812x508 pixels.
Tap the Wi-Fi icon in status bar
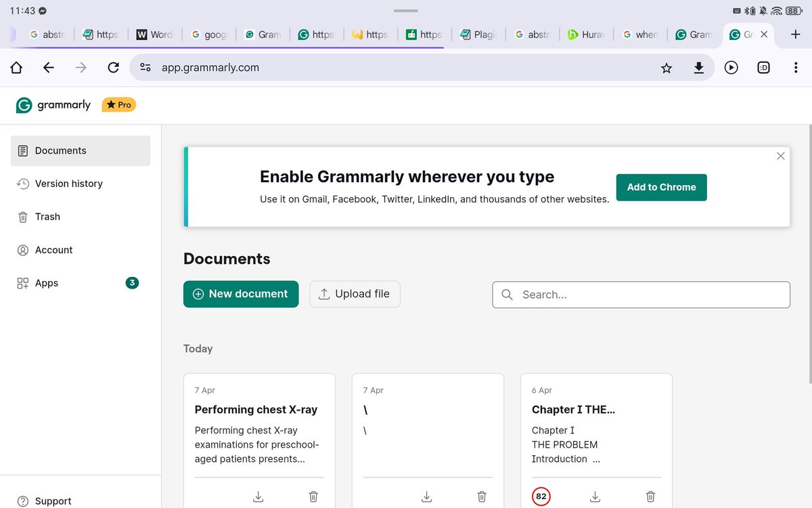pyautogui.click(x=776, y=11)
